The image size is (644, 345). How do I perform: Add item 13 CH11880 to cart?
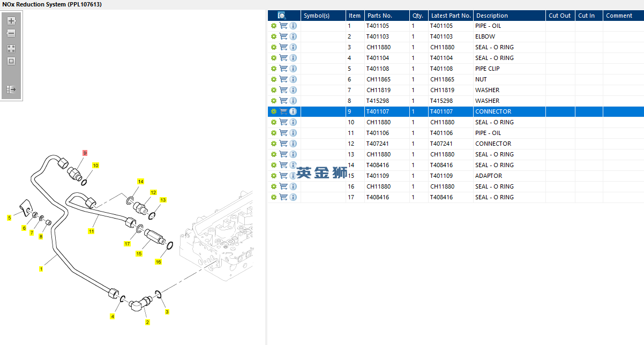(283, 154)
